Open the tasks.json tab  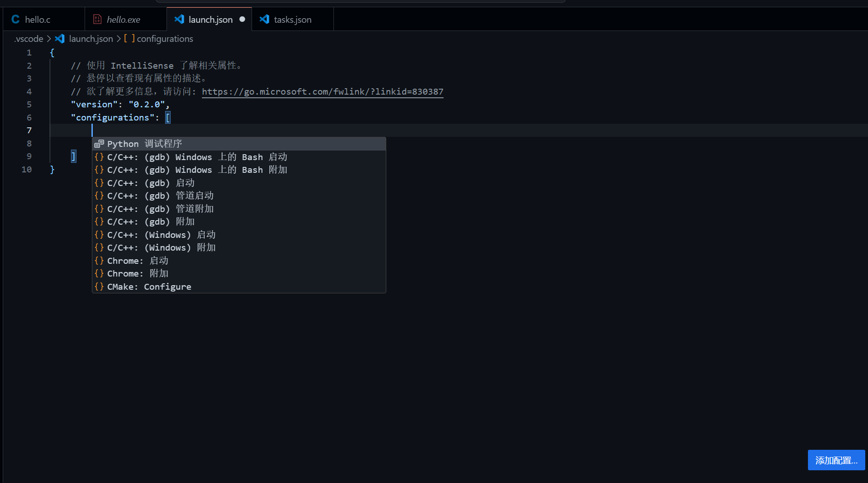pyautogui.click(x=293, y=20)
